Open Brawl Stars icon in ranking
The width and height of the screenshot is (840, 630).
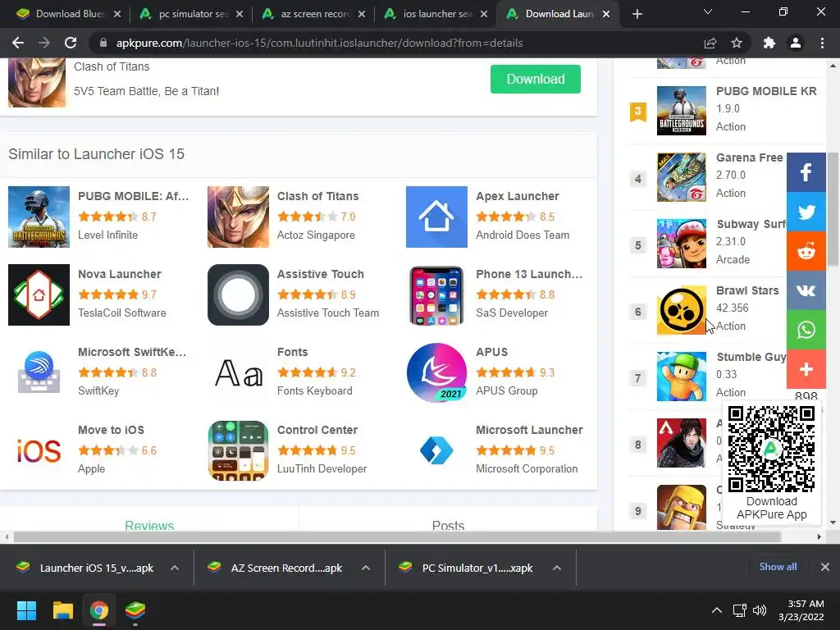click(682, 309)
